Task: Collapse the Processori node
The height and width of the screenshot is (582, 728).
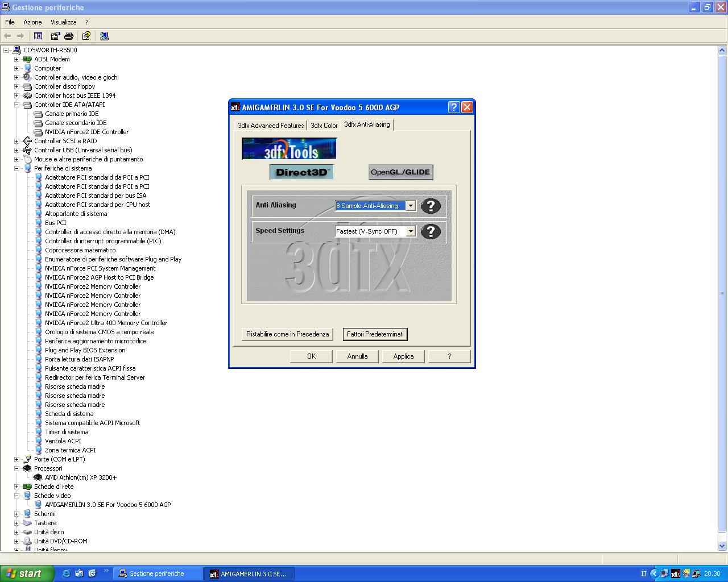Action: pos(16,468)
